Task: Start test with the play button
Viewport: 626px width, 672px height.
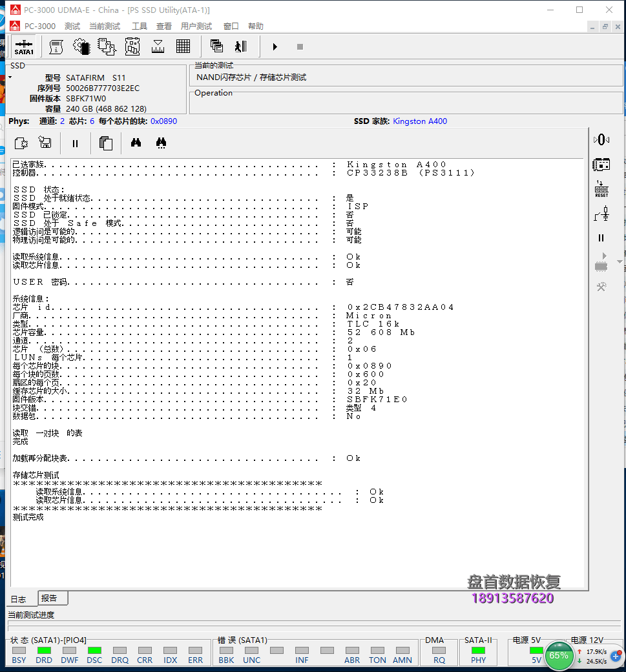Action: pyautogui.click(x=275, y=46)
